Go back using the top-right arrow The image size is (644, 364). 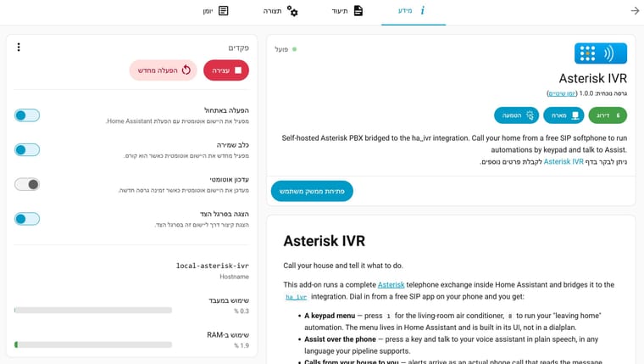(635, 11)
